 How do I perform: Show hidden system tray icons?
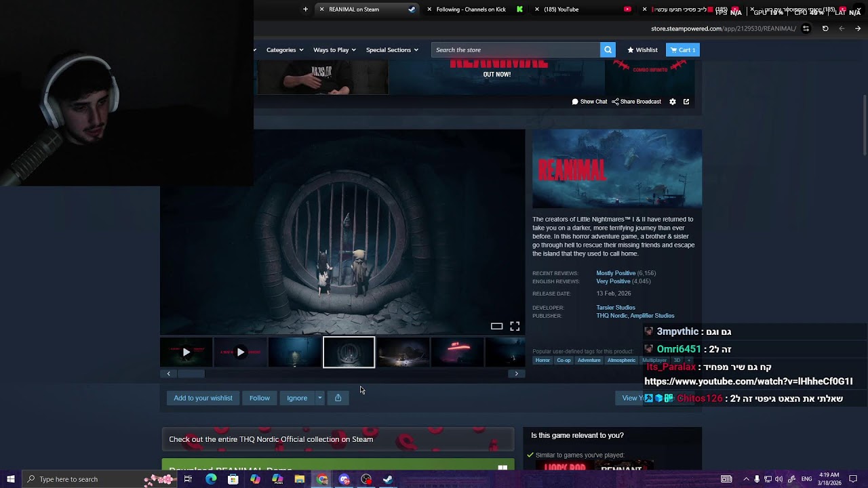pyautogui.click(x=746, y=479)
